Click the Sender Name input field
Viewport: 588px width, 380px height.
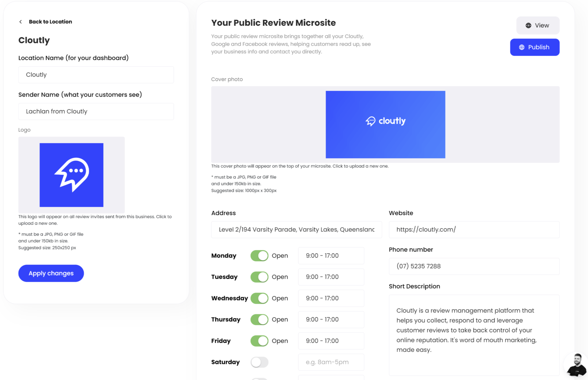point(96,111)
